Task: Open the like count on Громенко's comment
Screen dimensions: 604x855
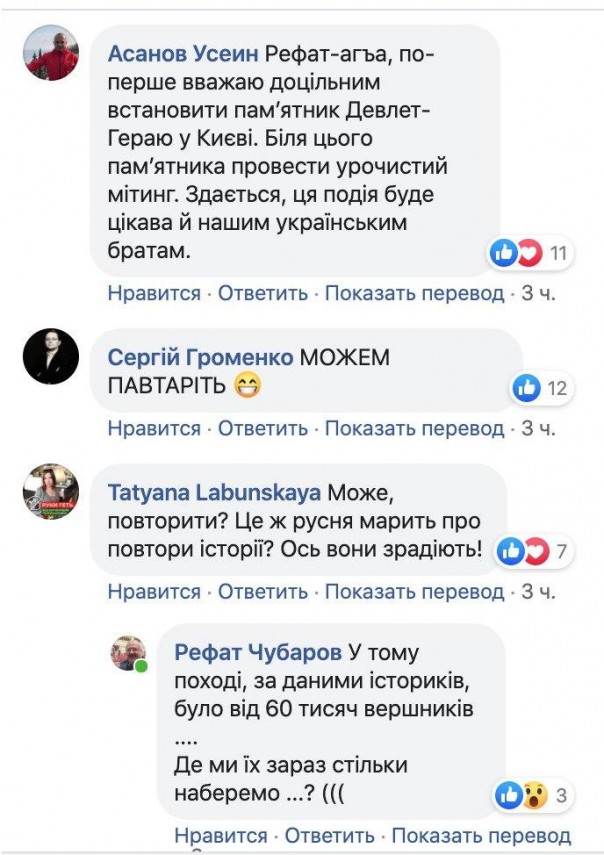Action: [541, 388]
